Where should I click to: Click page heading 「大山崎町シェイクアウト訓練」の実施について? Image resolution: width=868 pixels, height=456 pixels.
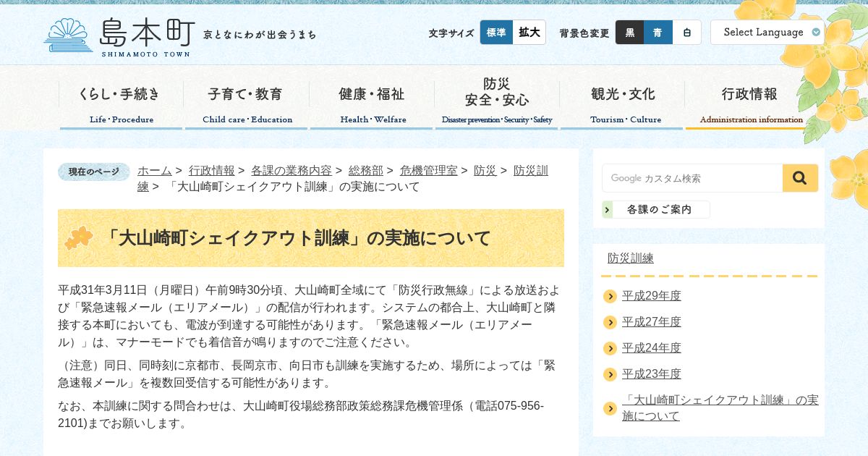[297, 238]
